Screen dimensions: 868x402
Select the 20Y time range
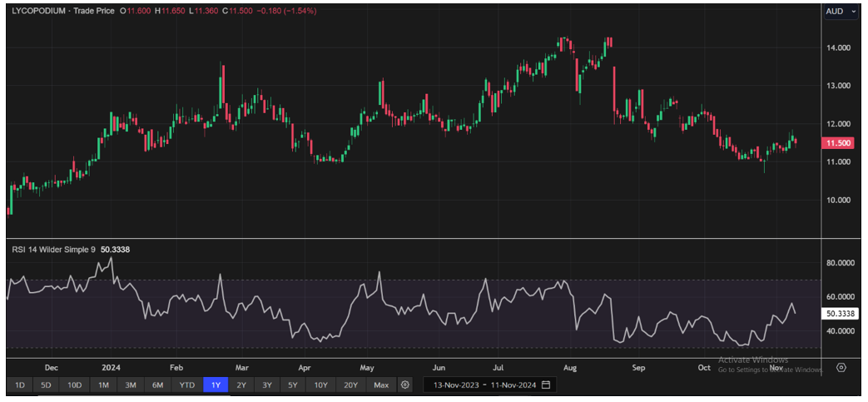350,385
